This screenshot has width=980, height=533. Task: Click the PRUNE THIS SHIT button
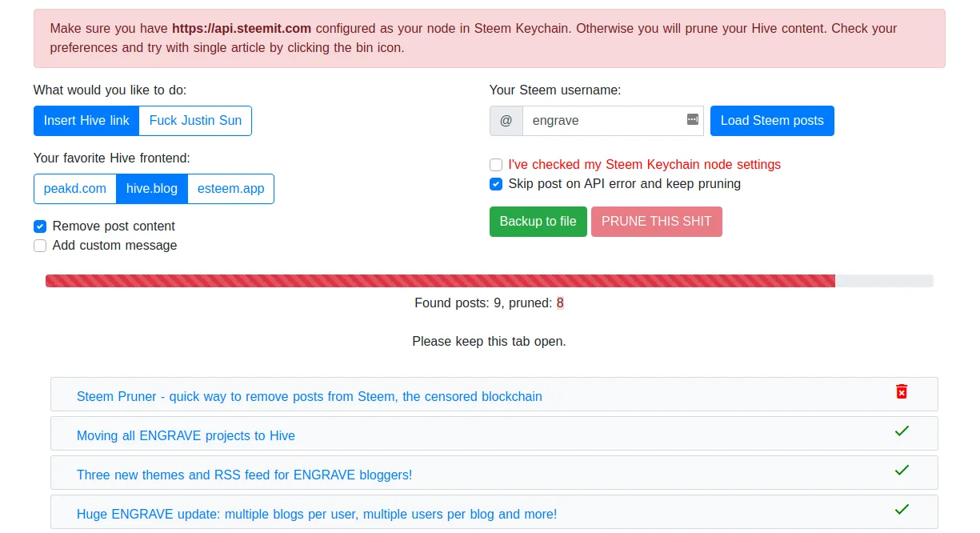click(x=656, y=222)
